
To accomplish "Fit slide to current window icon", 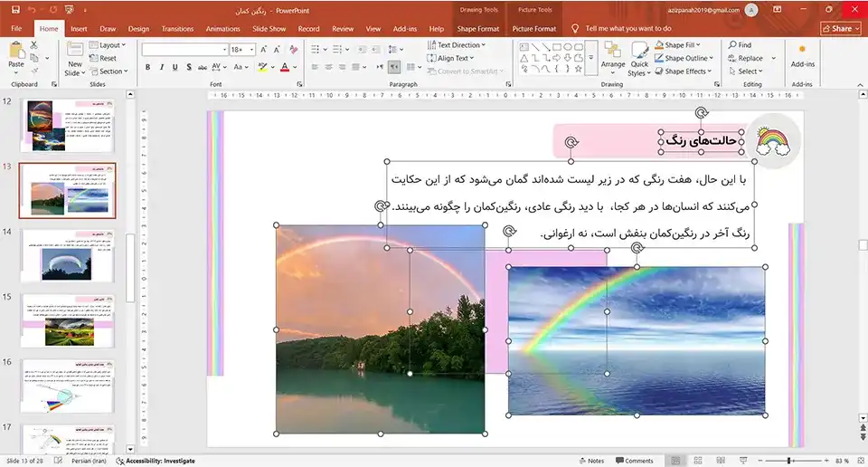I will coord(860,461).
